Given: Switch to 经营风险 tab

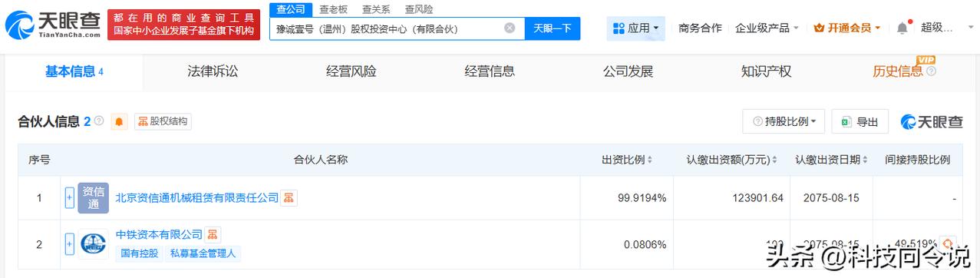Looking at the screenshot, I should click(x=351, y=71).
